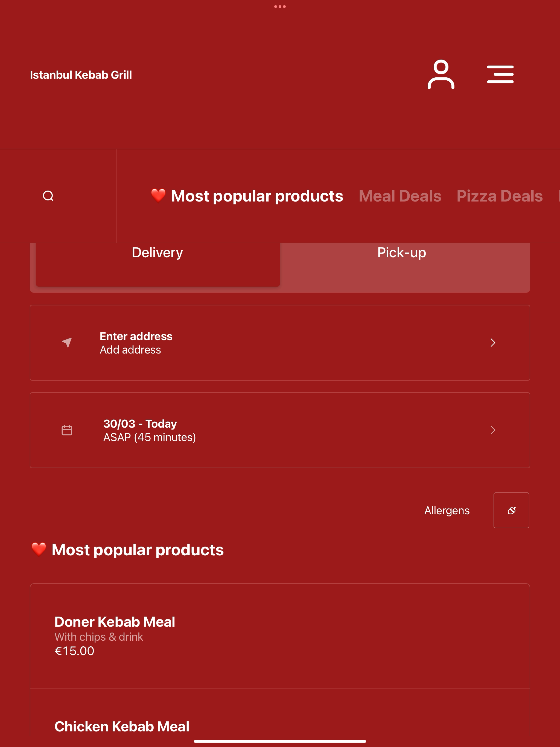Open the 30/03 - Today time selector
Screen dimensions: 560x747
pos(280,430)
